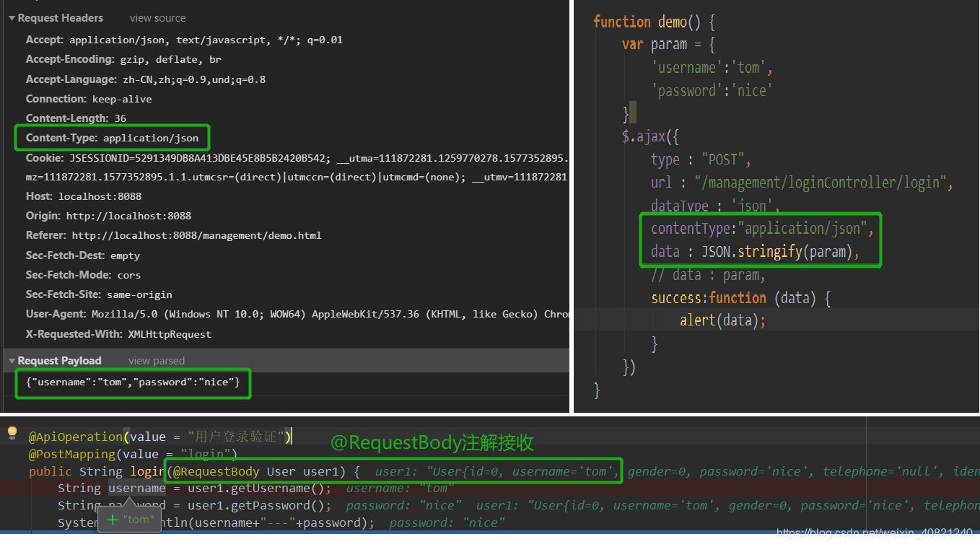The width and height of the screenshot is (980, 547).
Task: Select the Content-Type: application/json header
Action: click(x=112, y=138)
